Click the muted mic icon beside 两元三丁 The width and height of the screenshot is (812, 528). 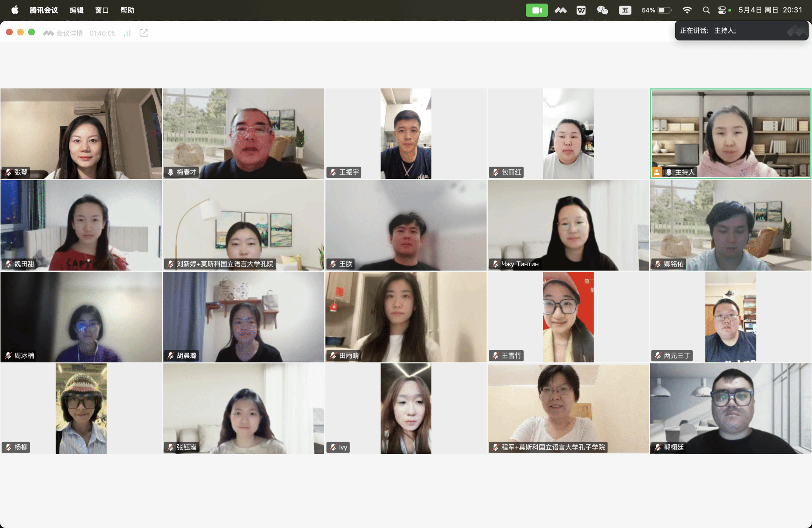click(x=658, y=355)
